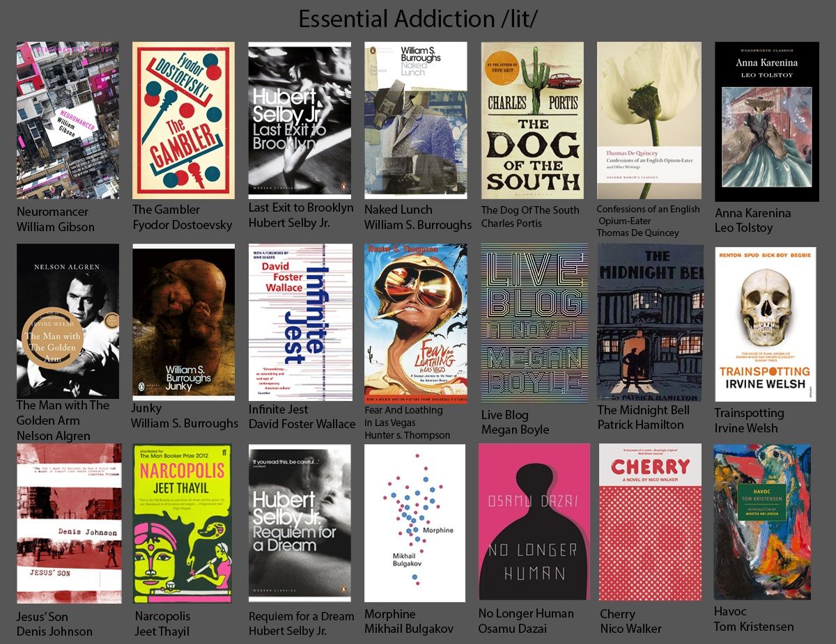Click the Requiem for a Dream cover
This screenshot has height=644, width=836.
pos(300,523)
